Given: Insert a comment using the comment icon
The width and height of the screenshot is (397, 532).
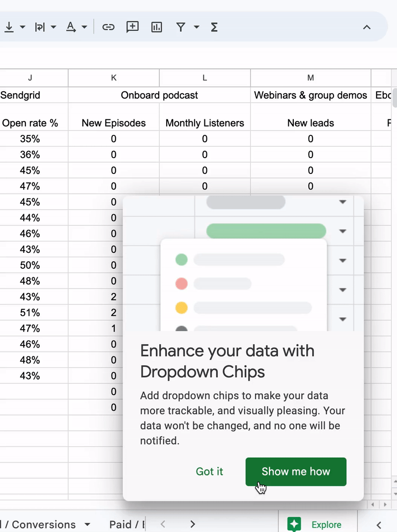Looking at the screenshot, I should (132, 27).
